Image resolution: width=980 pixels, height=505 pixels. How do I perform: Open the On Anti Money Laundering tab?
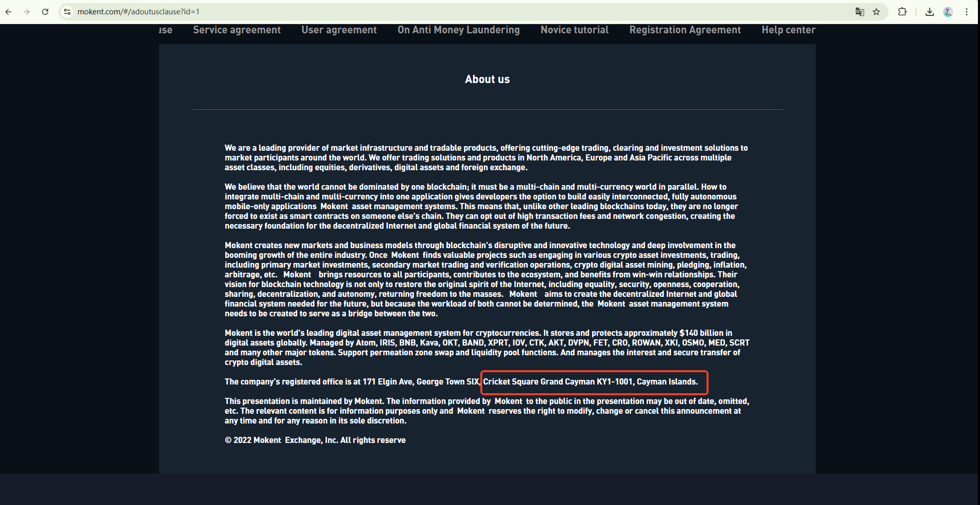(x=459, y=30)
